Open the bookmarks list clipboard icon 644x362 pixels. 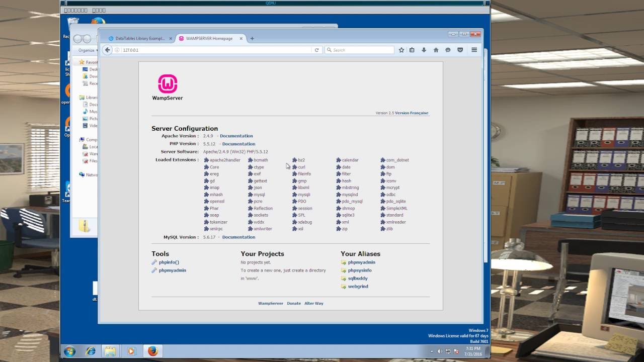[412, 50]
